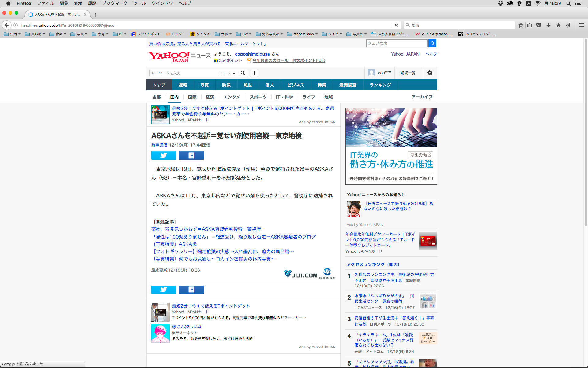Go to Firefox home icon
588x368 pixels.
(x=558, y=25)
